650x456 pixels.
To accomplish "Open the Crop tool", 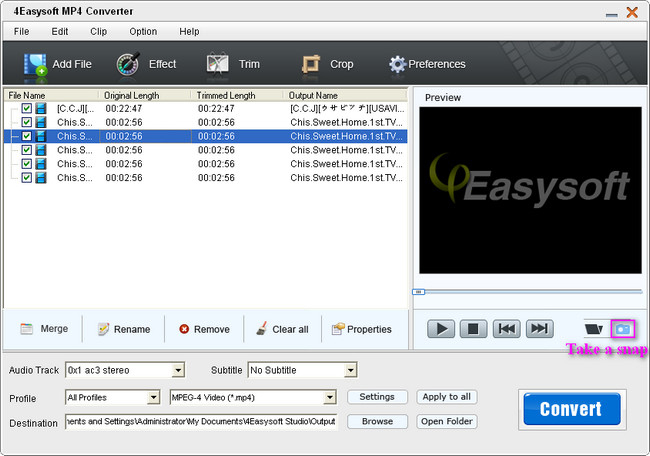I will pyautogui.click(x=311, y=65).
